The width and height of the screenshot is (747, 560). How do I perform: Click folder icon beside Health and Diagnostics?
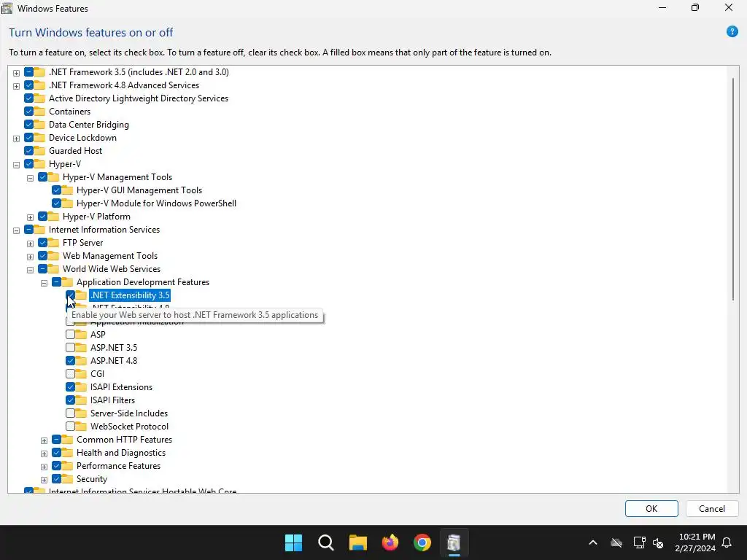point(68,452)
